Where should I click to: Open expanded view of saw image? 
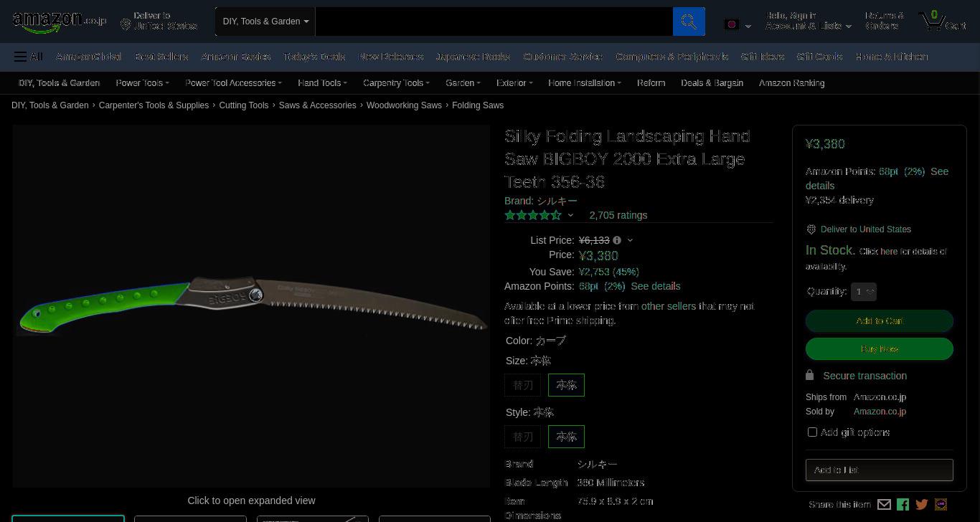[251, 307]
